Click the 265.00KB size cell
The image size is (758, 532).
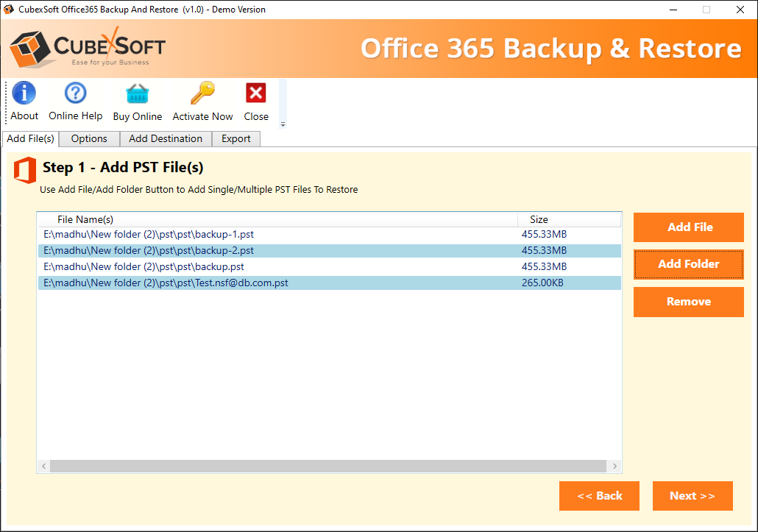[542, 283]
